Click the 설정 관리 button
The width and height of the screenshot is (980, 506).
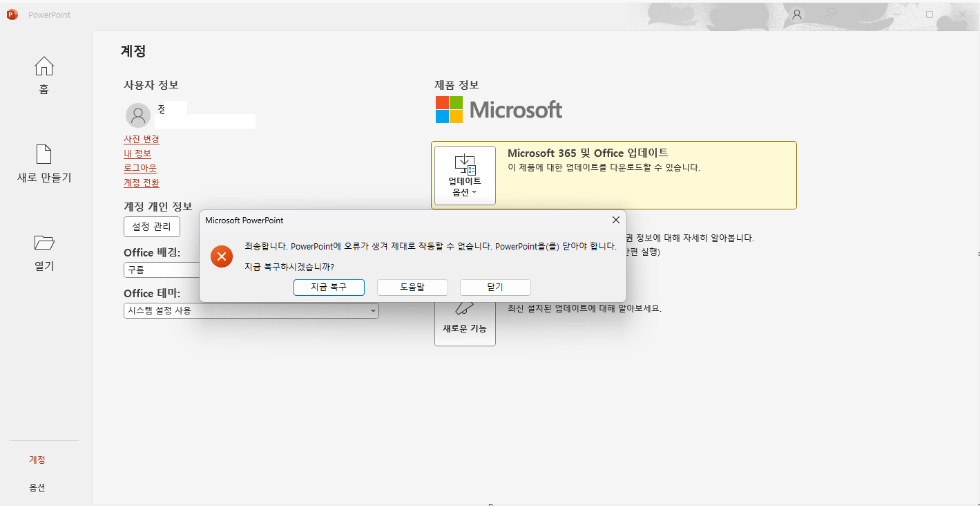(152, 226)
